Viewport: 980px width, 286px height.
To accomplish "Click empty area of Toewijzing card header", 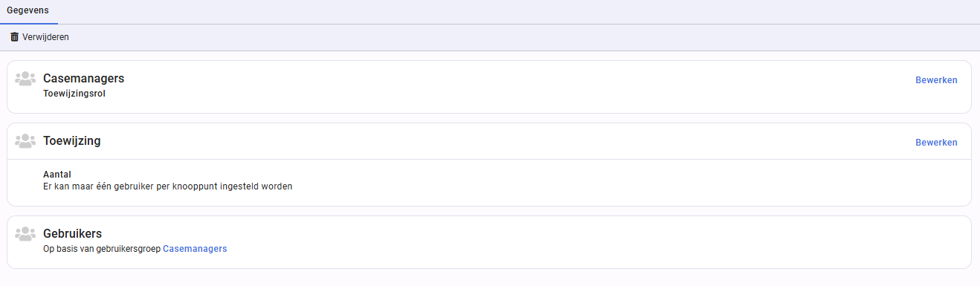I will point(506,141).
